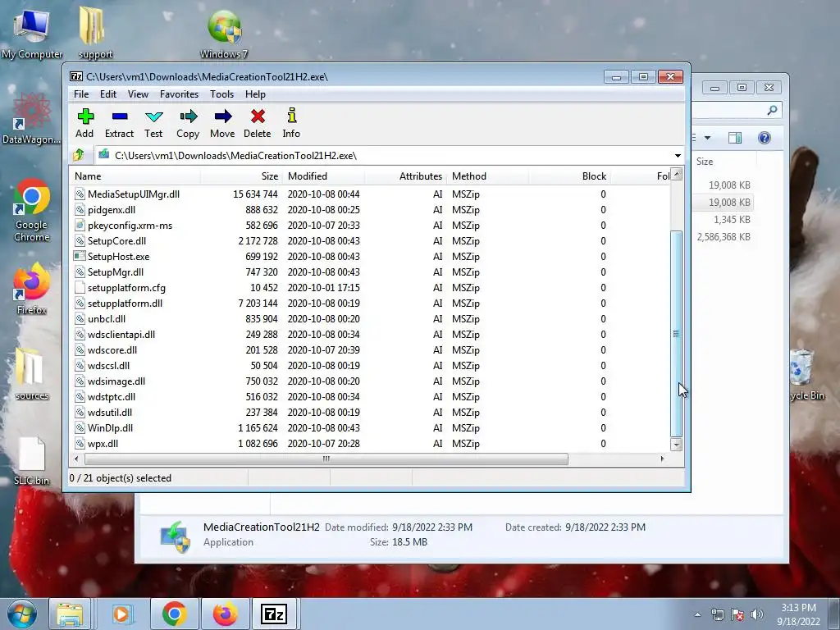
Task: Click the red Delete toolbar icon
Action: (x=258, y=116)
